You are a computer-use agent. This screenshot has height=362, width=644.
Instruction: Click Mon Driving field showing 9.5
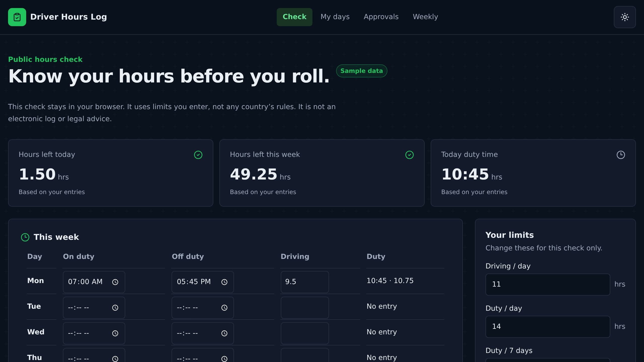pos(305,282)
